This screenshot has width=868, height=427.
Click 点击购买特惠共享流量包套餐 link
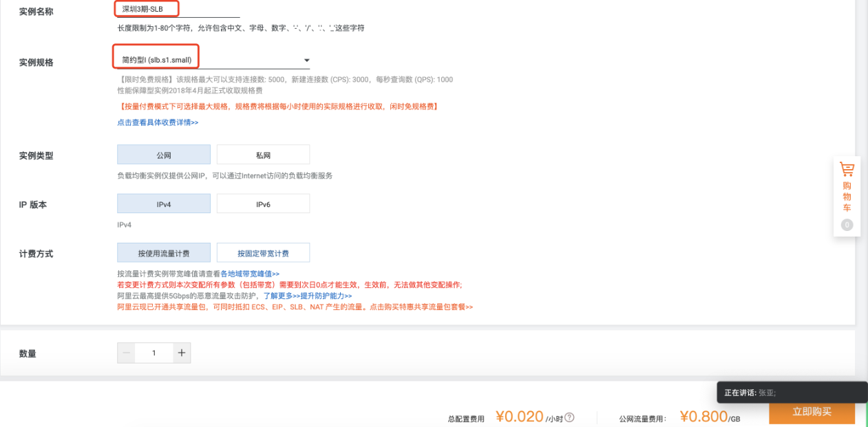coord(418,307)
